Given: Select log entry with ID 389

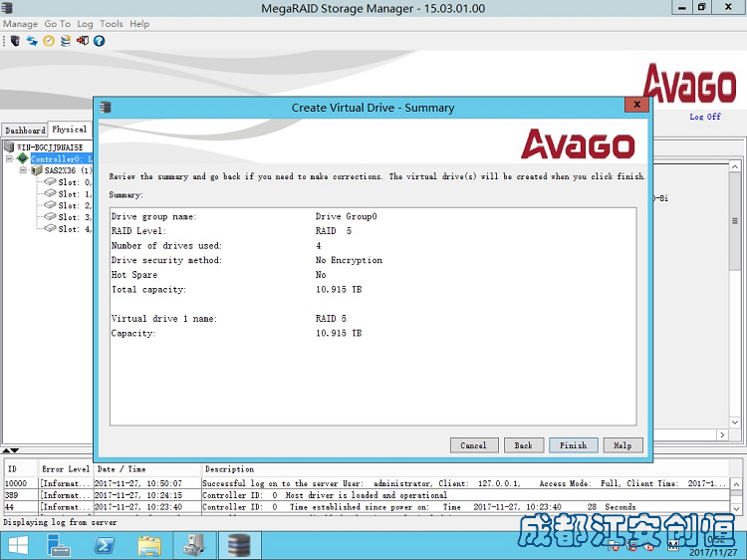Looking at the screenshot, I should point(367,495).
